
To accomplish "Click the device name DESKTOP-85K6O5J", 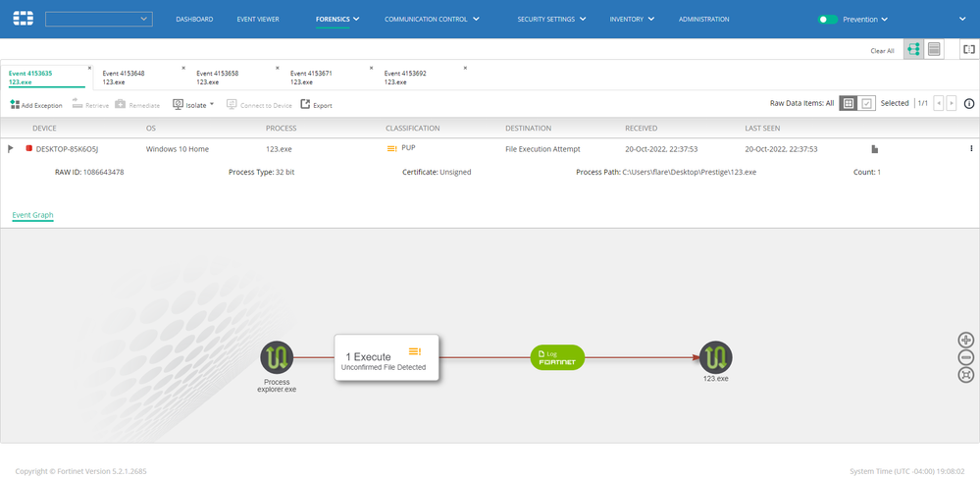I will 68,149.
